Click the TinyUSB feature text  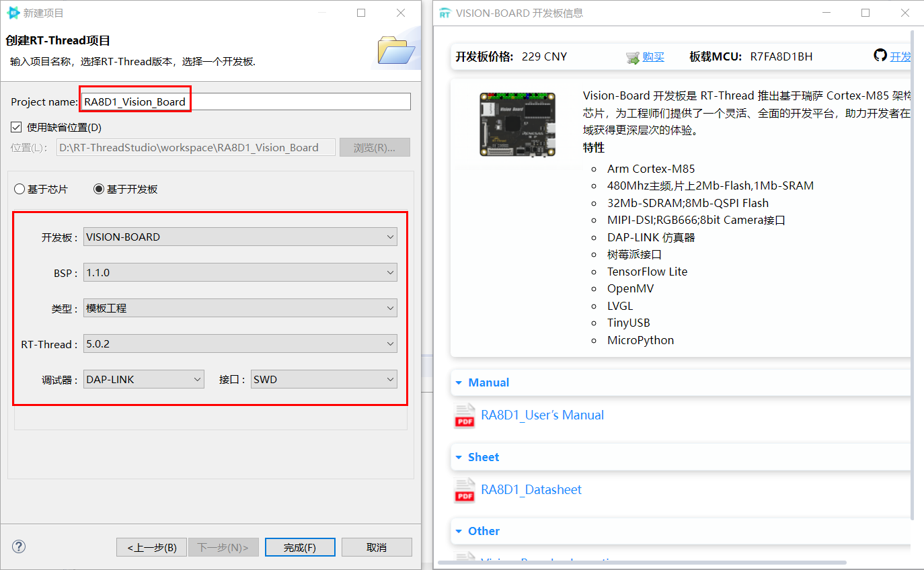coord(628,323)
